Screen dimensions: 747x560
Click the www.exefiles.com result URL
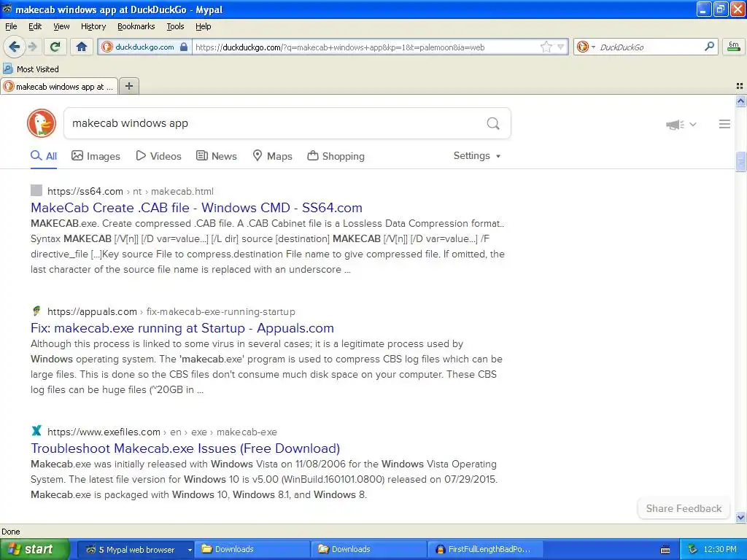162,432
